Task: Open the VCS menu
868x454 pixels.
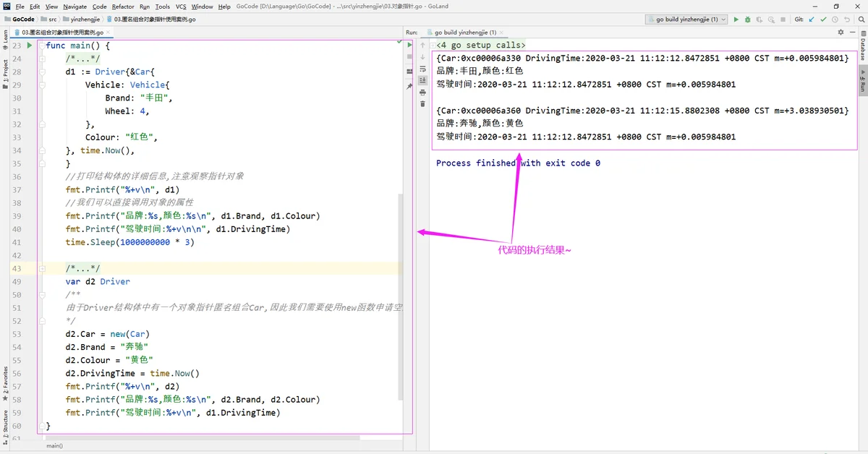Action: (x=181, y=7)
